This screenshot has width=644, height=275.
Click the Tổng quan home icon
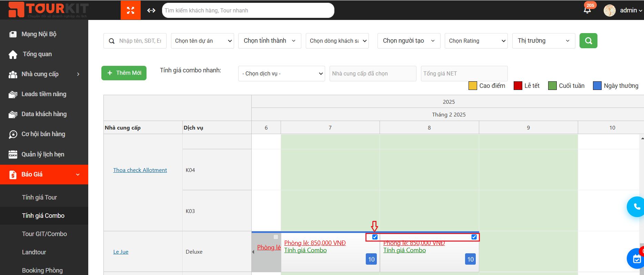[x=13, y=54]
